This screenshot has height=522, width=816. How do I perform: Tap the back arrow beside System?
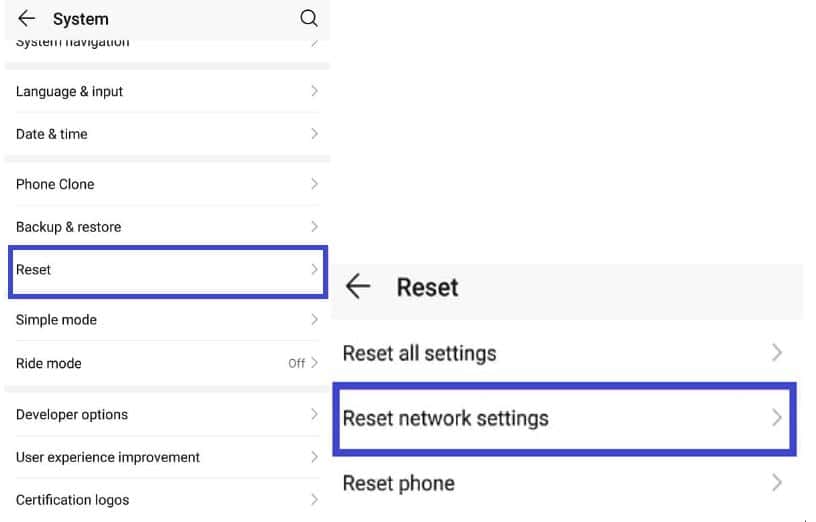pos(27,19)
